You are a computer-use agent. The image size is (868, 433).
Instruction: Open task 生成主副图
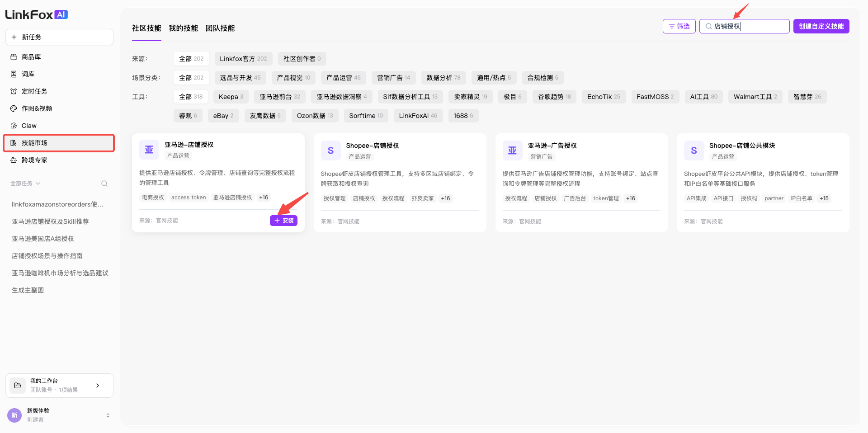[x=28, y=290]
